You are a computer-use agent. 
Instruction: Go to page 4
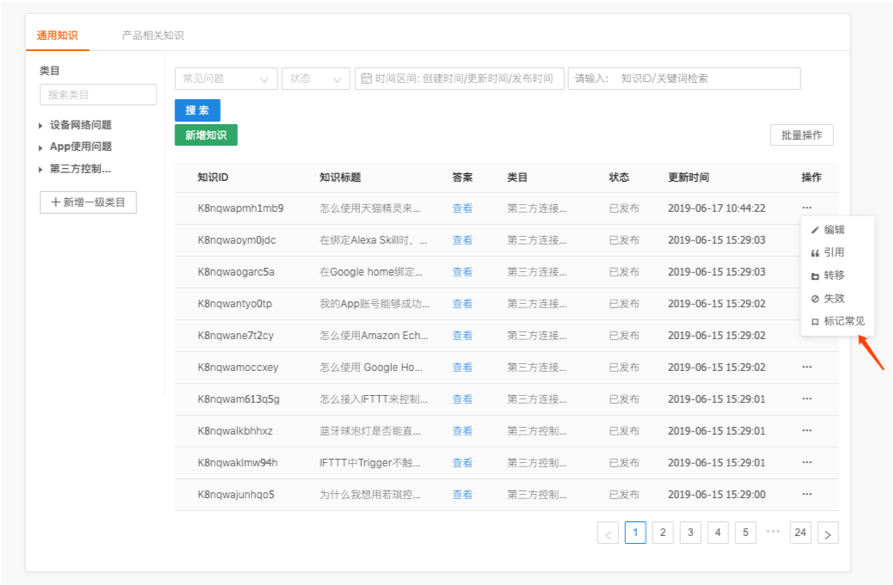click(718, 533)
